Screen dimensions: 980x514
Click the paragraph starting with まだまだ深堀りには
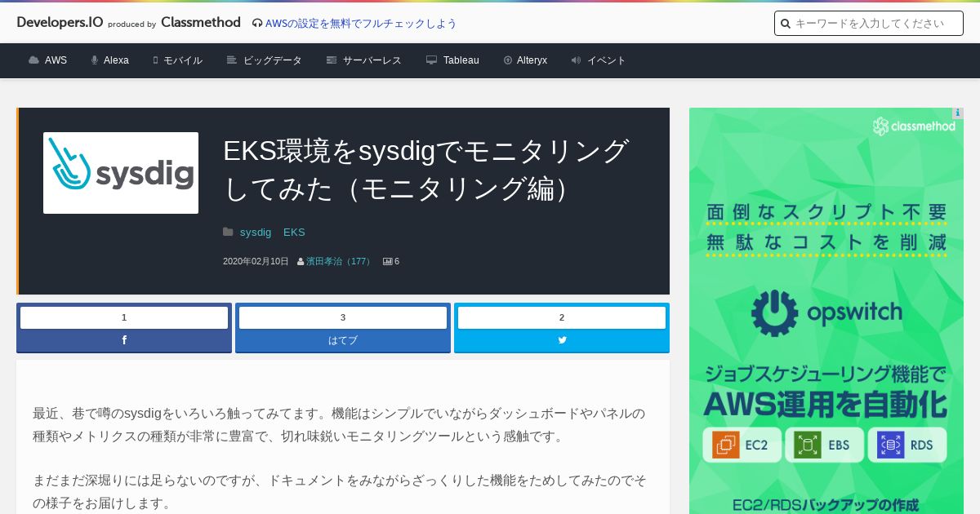[339, 492]
